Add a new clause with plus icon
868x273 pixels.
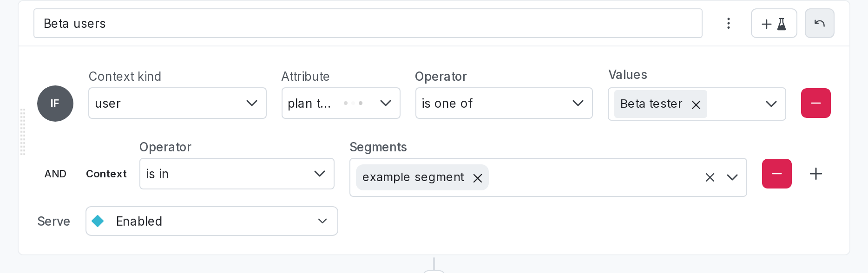click(x=815, y=174)
